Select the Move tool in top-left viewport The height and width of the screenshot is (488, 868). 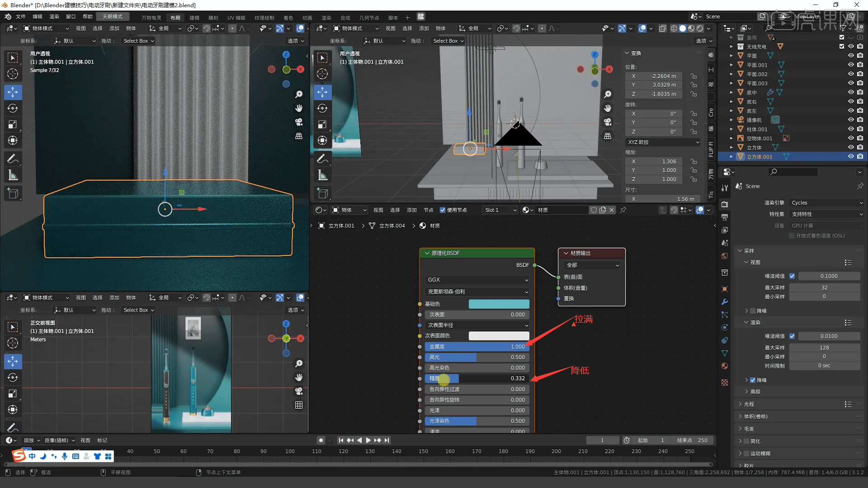(13, 92)
